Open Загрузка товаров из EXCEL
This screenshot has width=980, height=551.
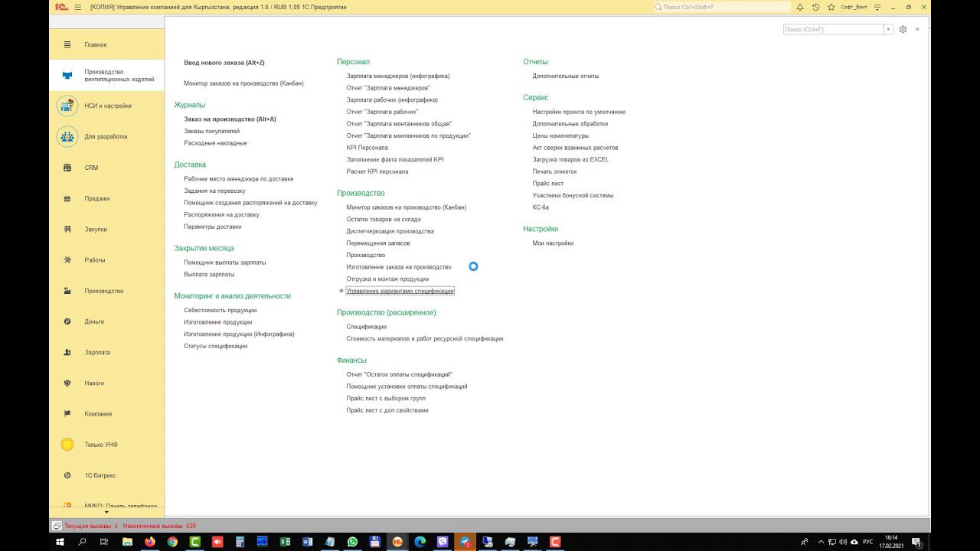[571, 160]
